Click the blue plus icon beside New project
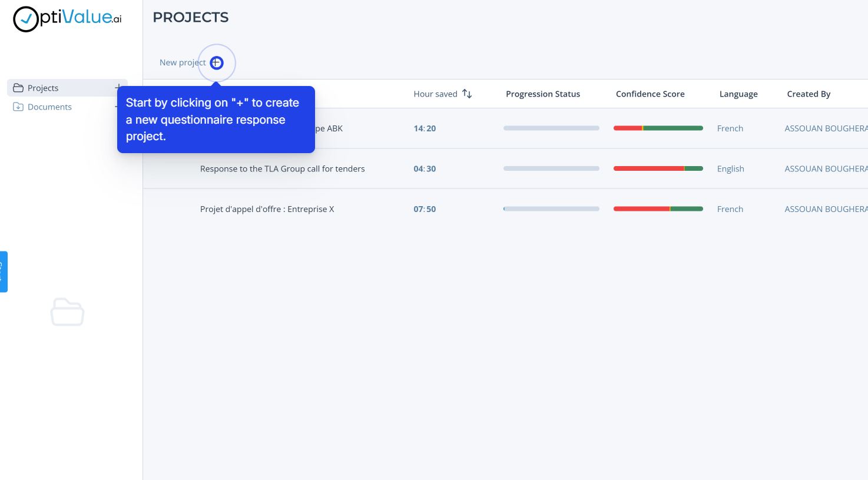Screen dimensions: 868x480 tap(217, 62)
